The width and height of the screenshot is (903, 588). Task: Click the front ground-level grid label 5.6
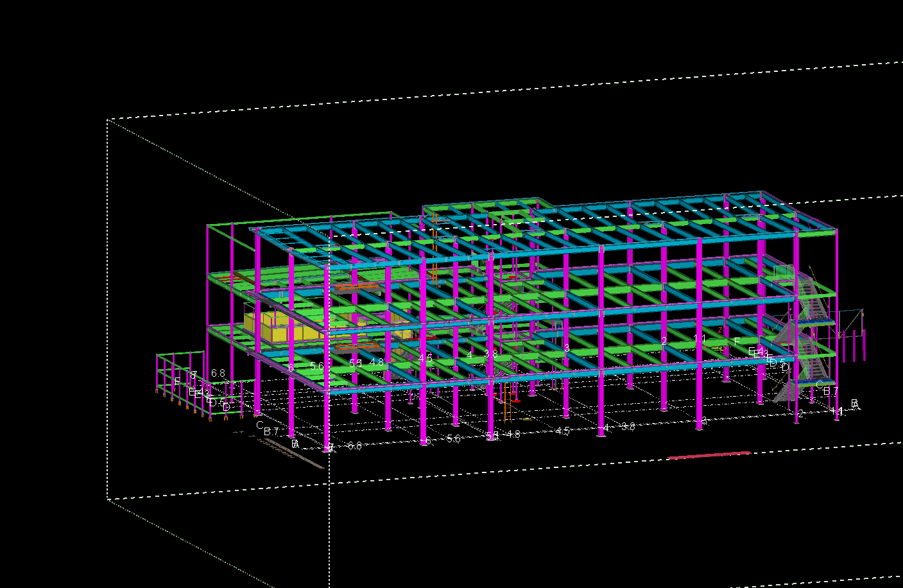click(453, 439)
